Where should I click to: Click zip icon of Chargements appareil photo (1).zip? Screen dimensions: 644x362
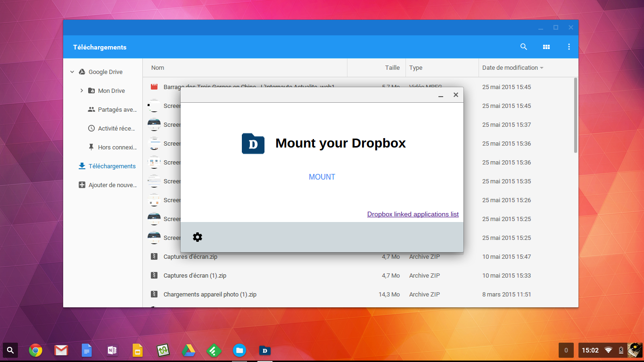click(154, 295)
